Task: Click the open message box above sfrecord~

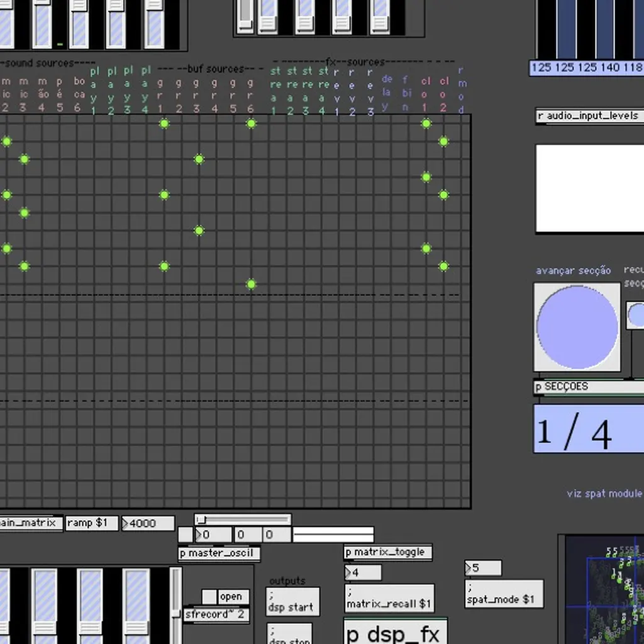Action: coord(231,596)
